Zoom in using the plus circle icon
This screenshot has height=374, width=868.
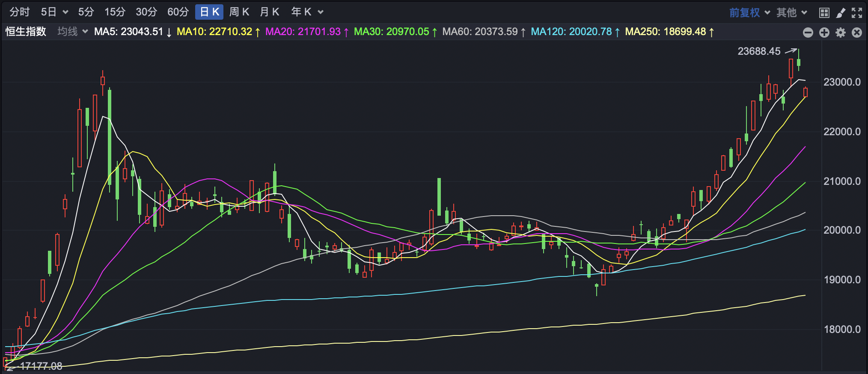pos(824,33)
